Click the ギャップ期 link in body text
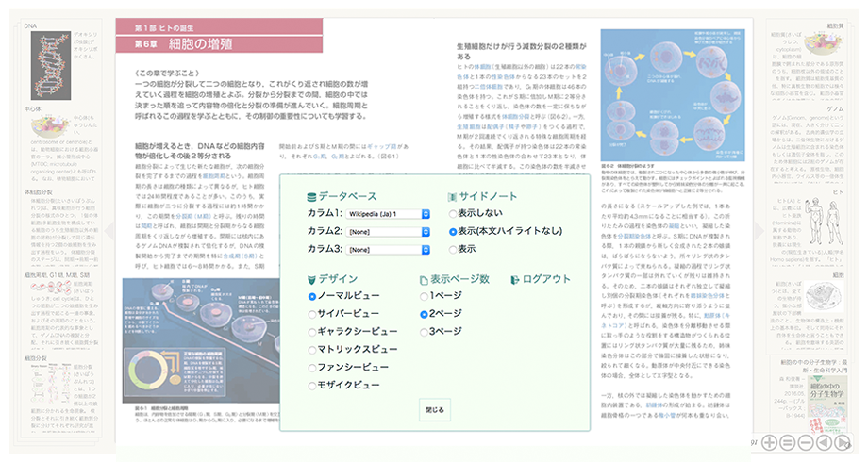This screenshot has width=868, height=462. (x=382, y=147)
